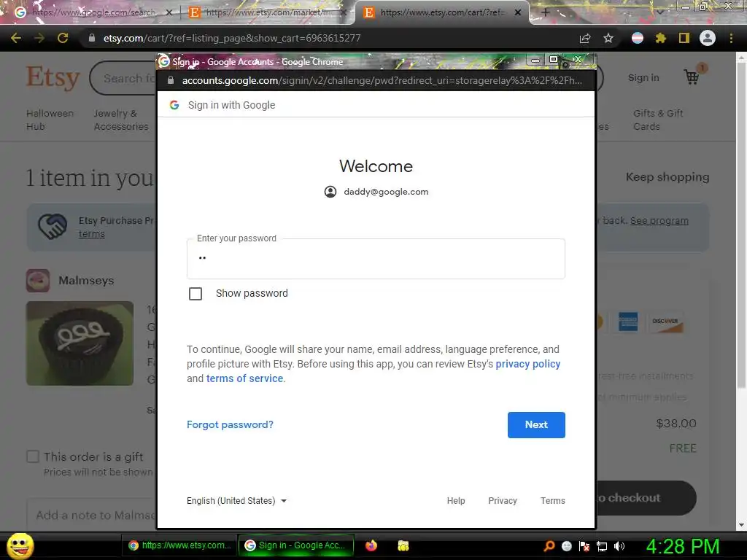Check the Show password checkbox
This screenshot has width=747, height=560.
click(x=196, y=293)
